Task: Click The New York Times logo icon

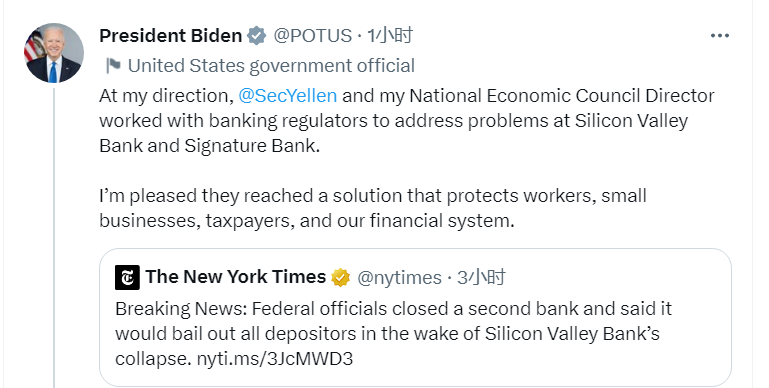Action: (128, 278)
